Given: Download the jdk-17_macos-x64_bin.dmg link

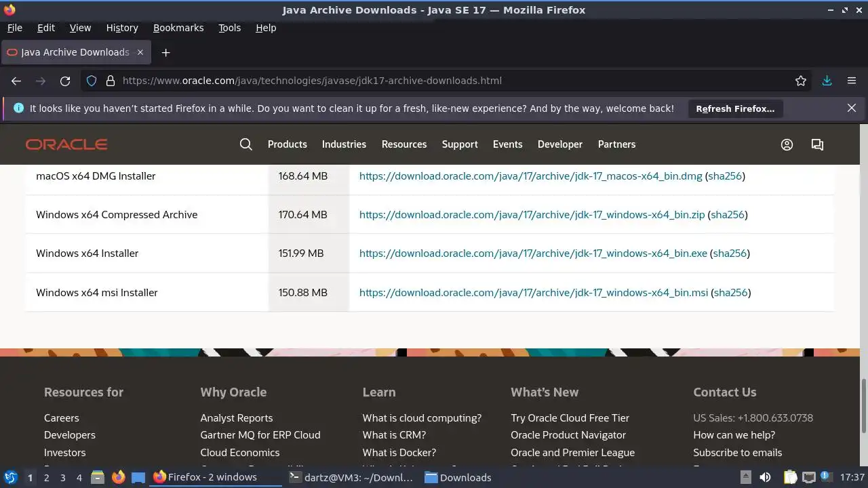Looking at the screenshot, I should tap(531, 176).
